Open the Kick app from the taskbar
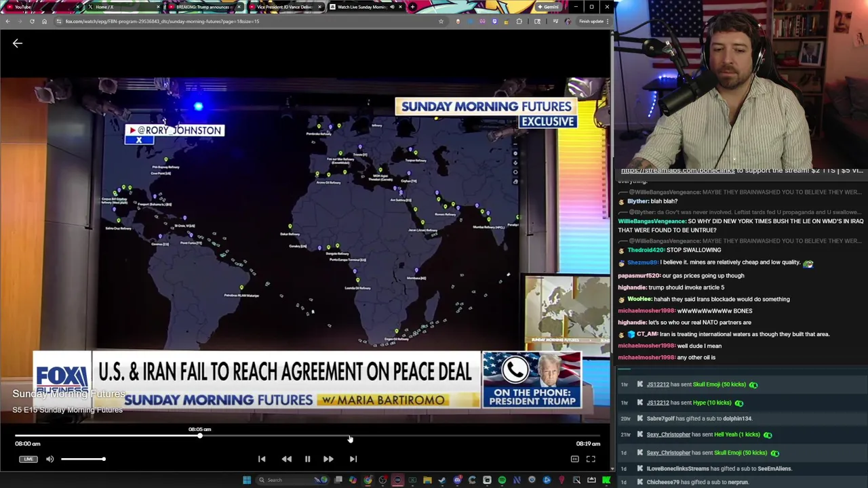The height and width of the screenshot is (488, 868). [606, 480]
